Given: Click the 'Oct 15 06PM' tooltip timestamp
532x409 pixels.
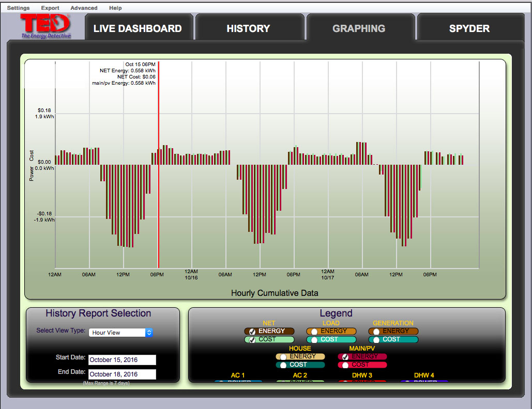Looking at the screenshot, I should (141, 65).
